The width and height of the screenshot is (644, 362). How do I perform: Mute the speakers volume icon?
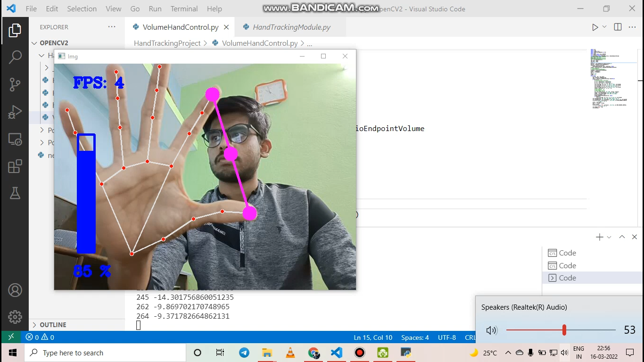(x=491, y=330)
